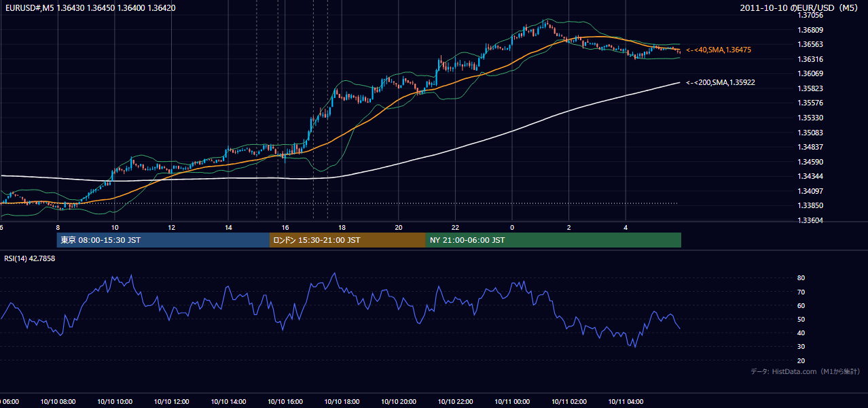Click price axis value 1.36563
The image size is (868, 408).
(x=812, y=44)
